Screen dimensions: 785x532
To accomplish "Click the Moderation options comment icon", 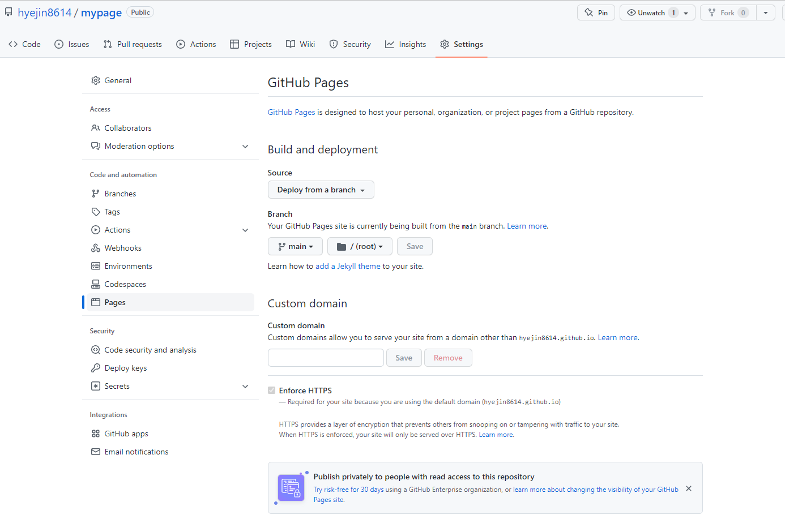I will click(96, 146).
